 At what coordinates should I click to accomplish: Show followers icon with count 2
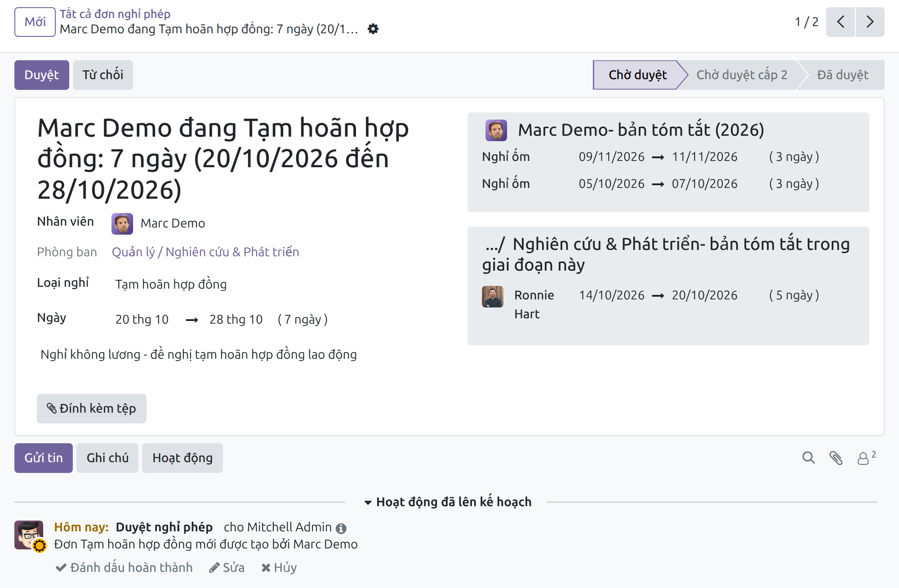(867, 458)
